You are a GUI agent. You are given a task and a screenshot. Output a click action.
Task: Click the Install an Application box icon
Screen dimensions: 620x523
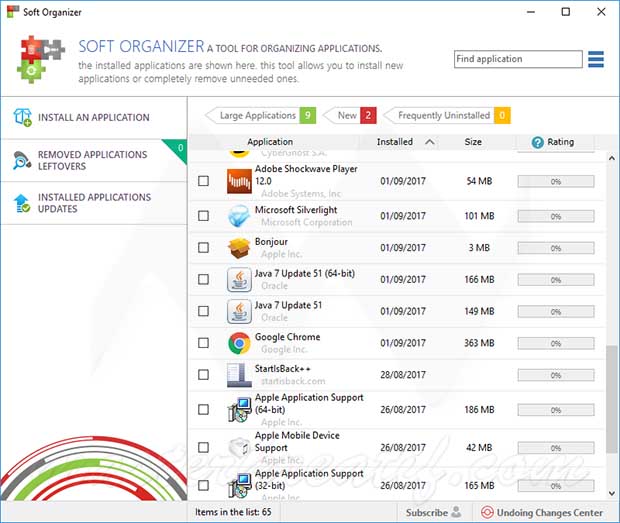pyautogui.click(x=22, y=117)
